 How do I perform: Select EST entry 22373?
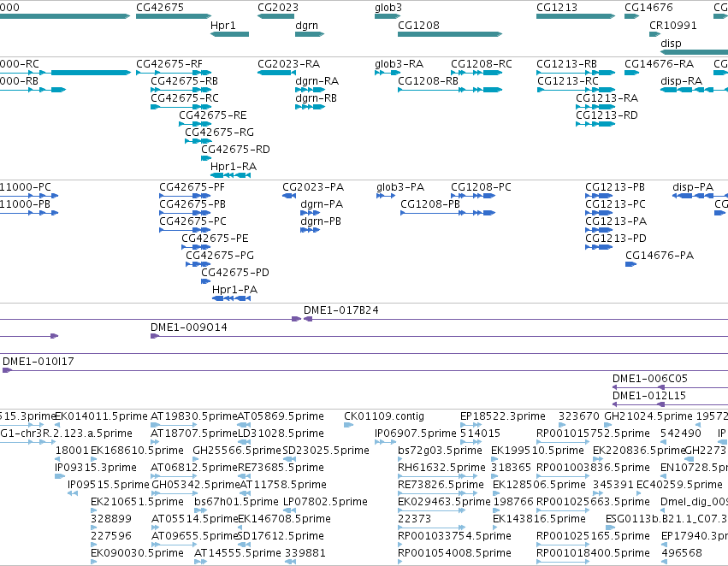pyautogui.click(x=414, y=519)
